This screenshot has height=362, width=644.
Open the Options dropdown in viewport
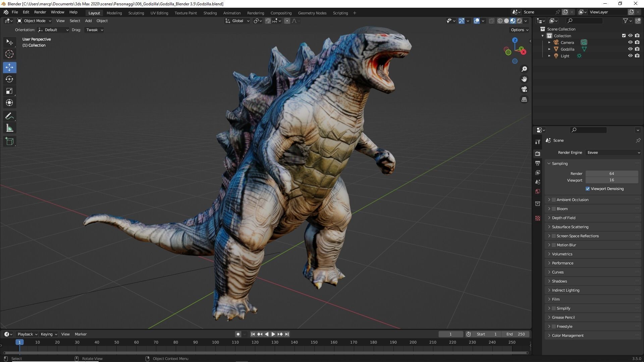point(519,30)
